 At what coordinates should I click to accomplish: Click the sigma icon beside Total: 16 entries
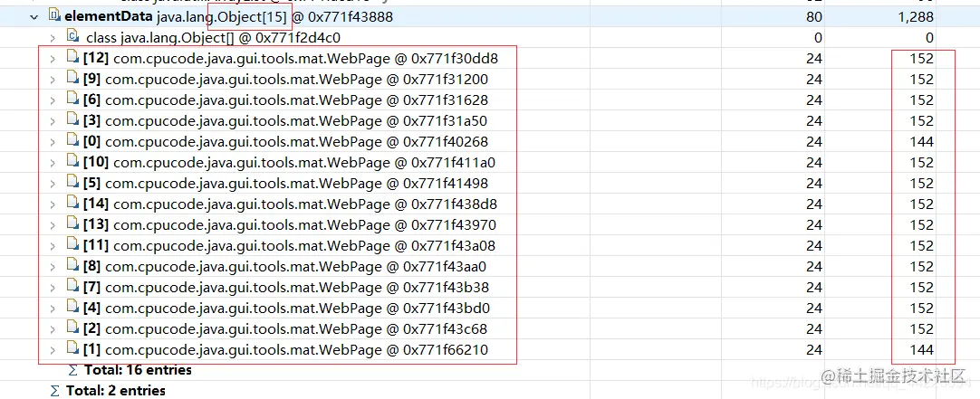tap(73, 370)
